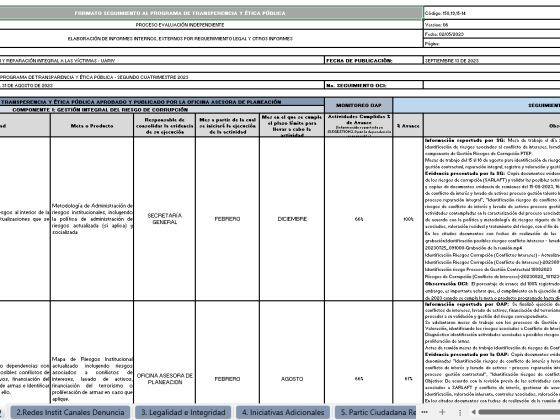Click the ÉTICA PÚBLICA APROBADO Y PUBLICADO header
This screenshot has height=420, width=560.
162,102
